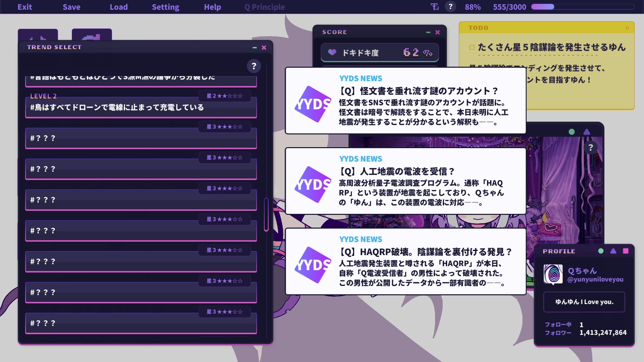Click the Trend Select help question icon
Screen dimensions: 644x362
(x=254, y=66)
